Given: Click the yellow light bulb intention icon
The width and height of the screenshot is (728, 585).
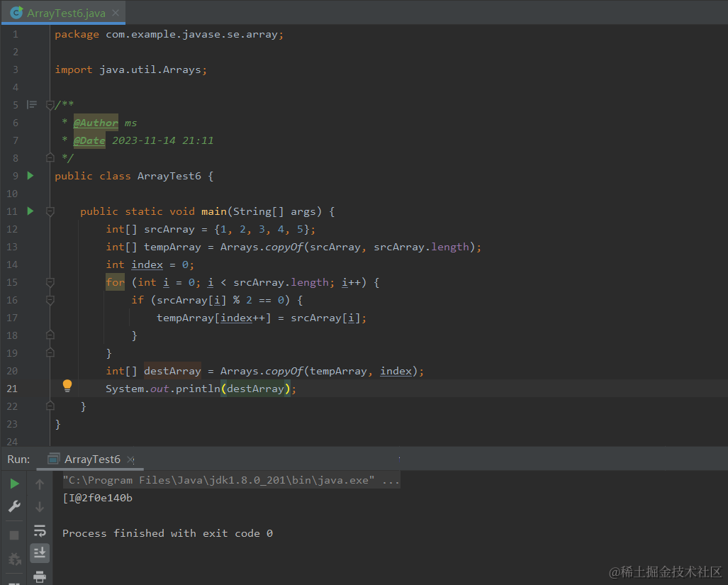Looking at the screenshot, I should click(67, 386).
